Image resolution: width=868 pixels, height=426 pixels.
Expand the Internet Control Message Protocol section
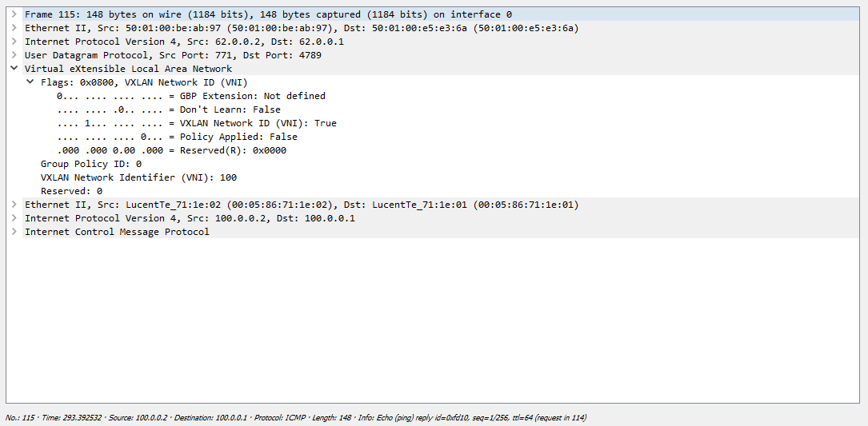(14, 232)
